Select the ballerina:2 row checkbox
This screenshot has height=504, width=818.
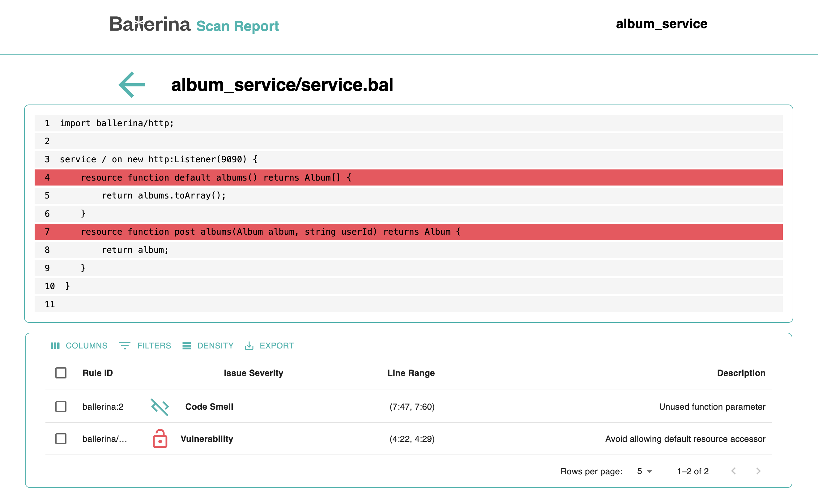(x=61, y=407)
